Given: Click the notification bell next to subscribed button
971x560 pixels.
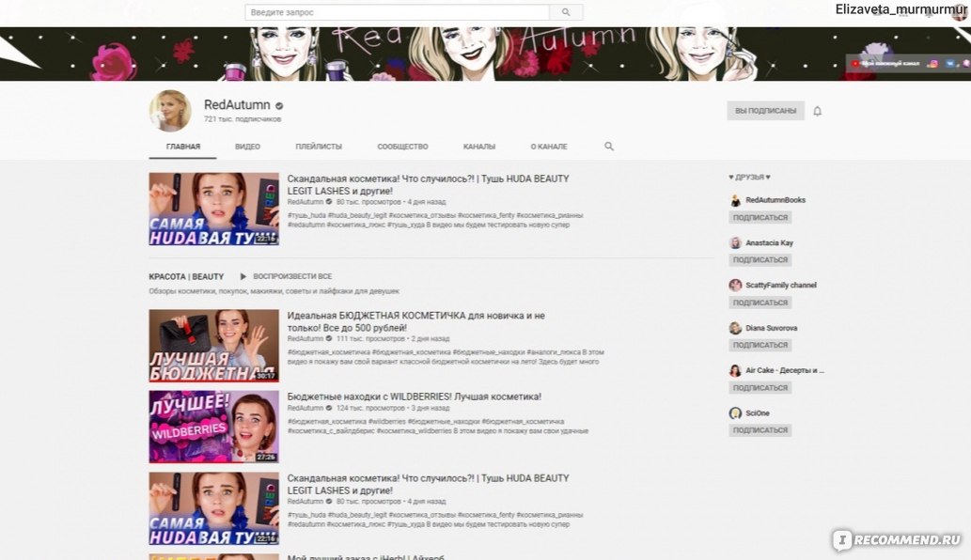Looking at the screenshot, I should coord(818,112).
